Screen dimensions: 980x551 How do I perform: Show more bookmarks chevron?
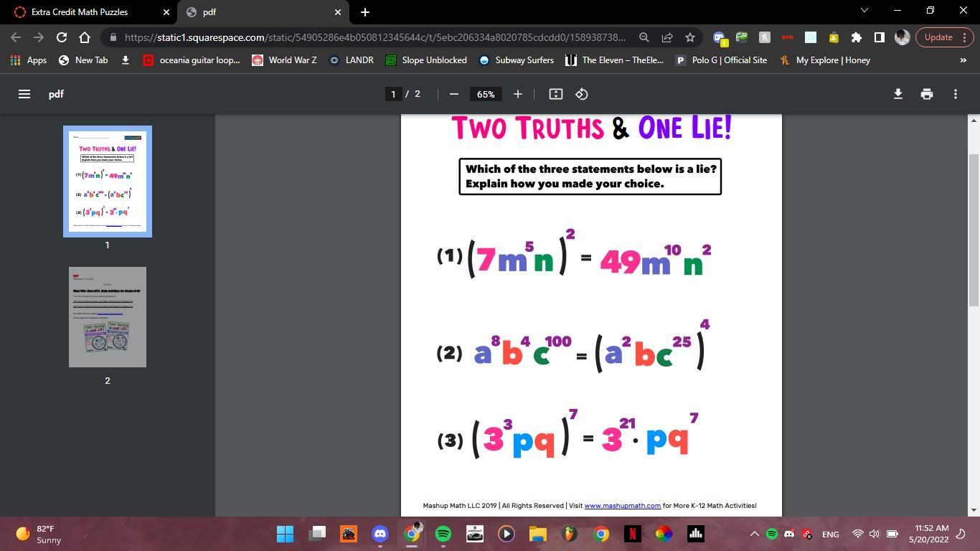(963, 60)
